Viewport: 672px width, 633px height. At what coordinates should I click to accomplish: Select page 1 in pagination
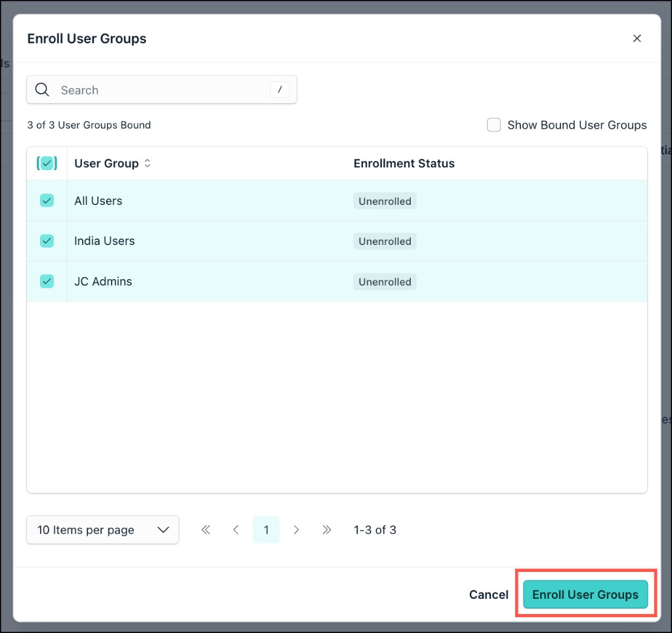click(266, 530)
